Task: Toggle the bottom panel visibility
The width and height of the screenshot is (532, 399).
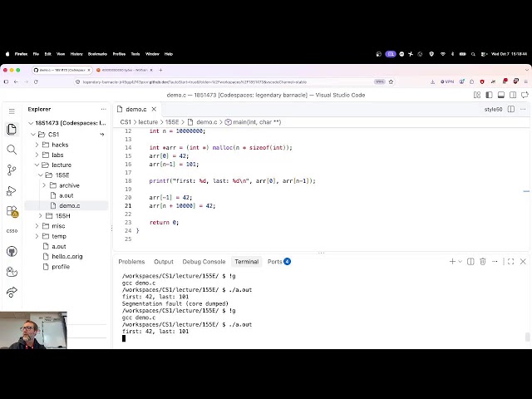Action: pyautogui.click(x=500, y=95)
